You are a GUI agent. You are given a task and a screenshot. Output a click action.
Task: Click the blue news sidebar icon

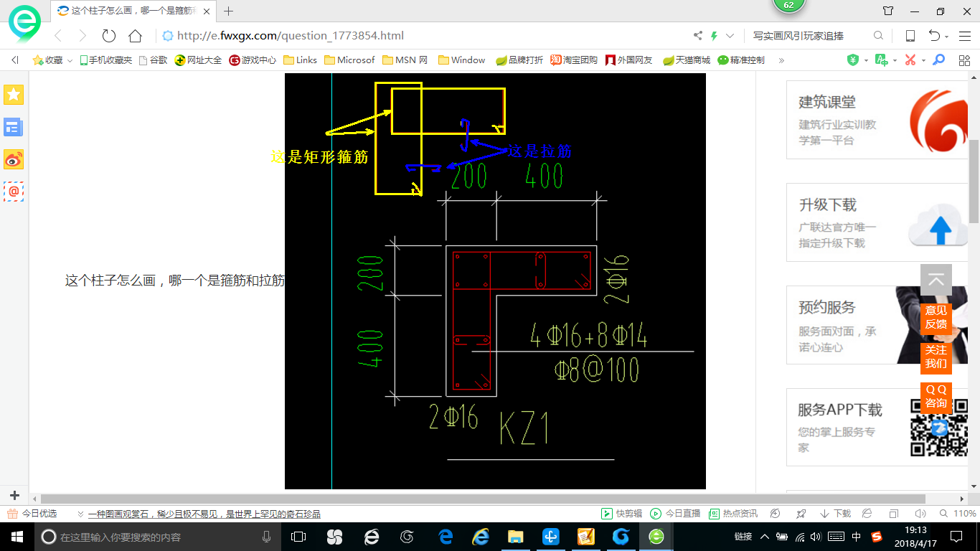pos(14,128)
